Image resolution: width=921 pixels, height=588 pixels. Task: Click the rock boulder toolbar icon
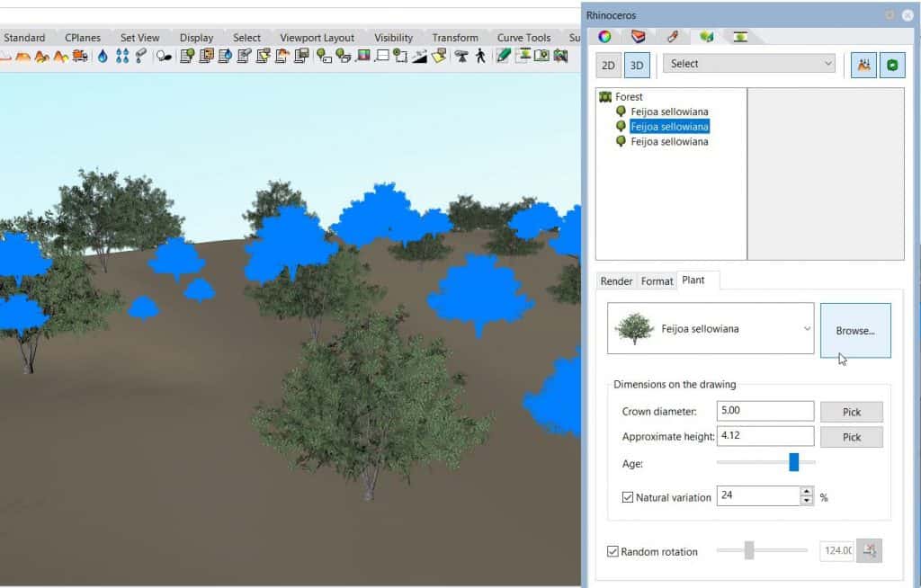coord(164,57)
